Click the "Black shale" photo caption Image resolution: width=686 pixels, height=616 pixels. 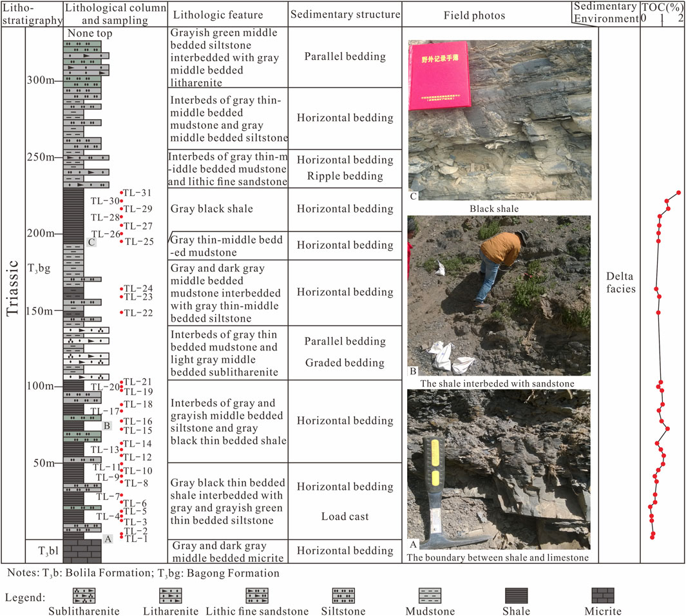click(x=494, y=209)
